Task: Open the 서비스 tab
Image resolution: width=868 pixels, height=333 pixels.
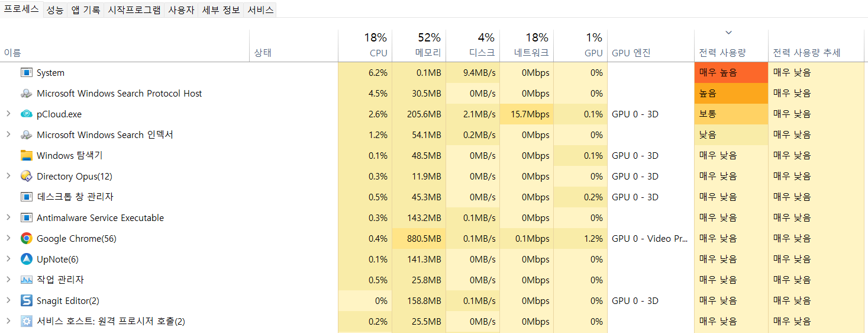Action: pos(260,10)
